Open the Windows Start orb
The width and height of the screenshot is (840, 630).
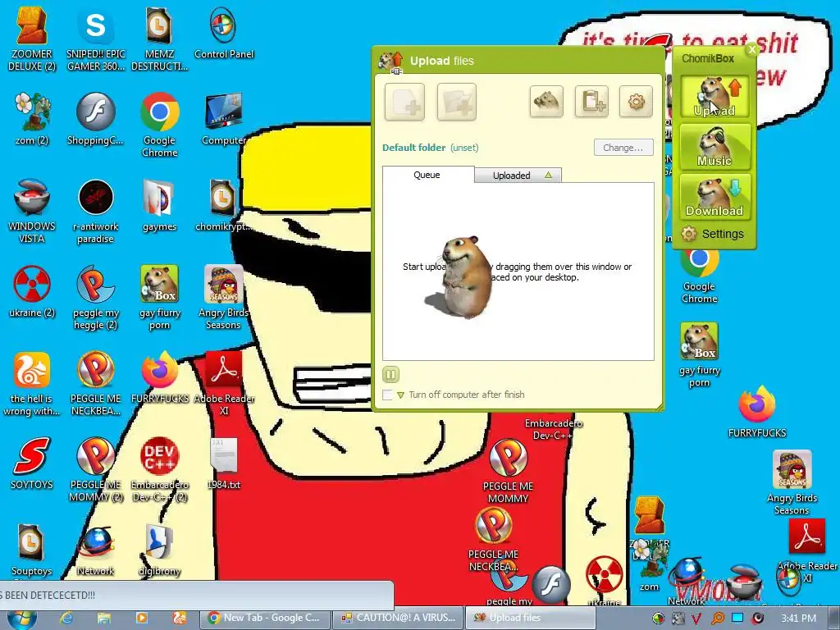pos(22,619)
